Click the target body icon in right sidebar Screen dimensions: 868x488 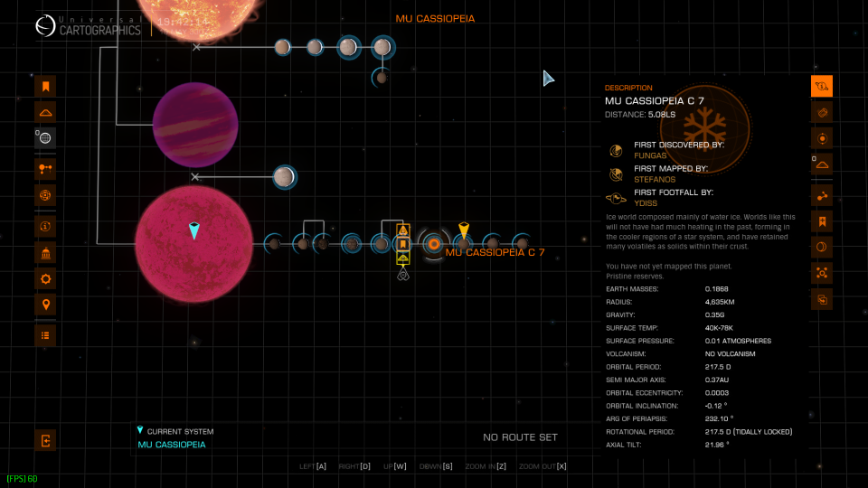click(x=822, y=138)
